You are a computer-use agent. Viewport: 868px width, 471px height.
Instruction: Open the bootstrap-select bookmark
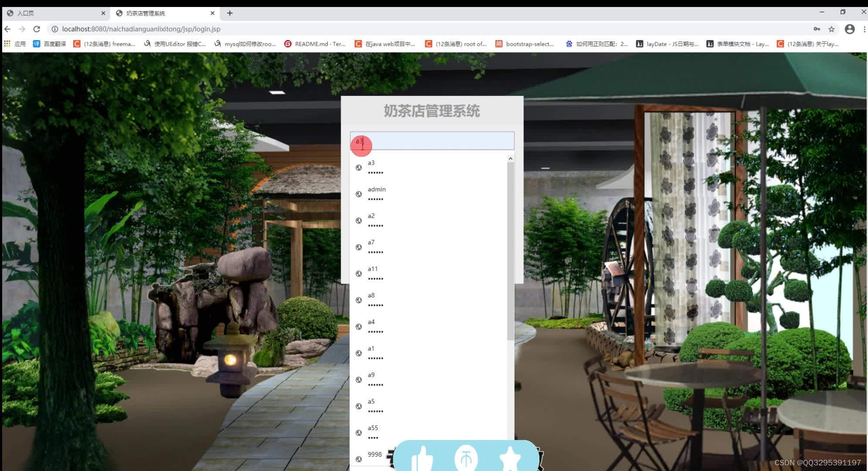pyautogui.click(x=525, y=44)
